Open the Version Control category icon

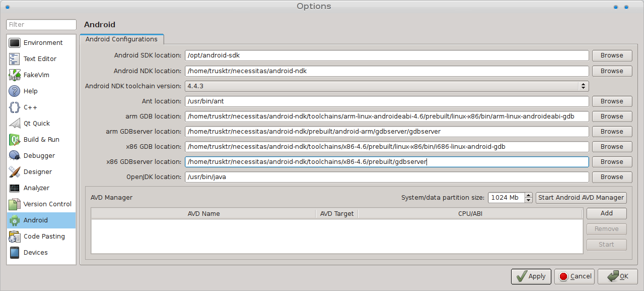(x=15, y=204)
